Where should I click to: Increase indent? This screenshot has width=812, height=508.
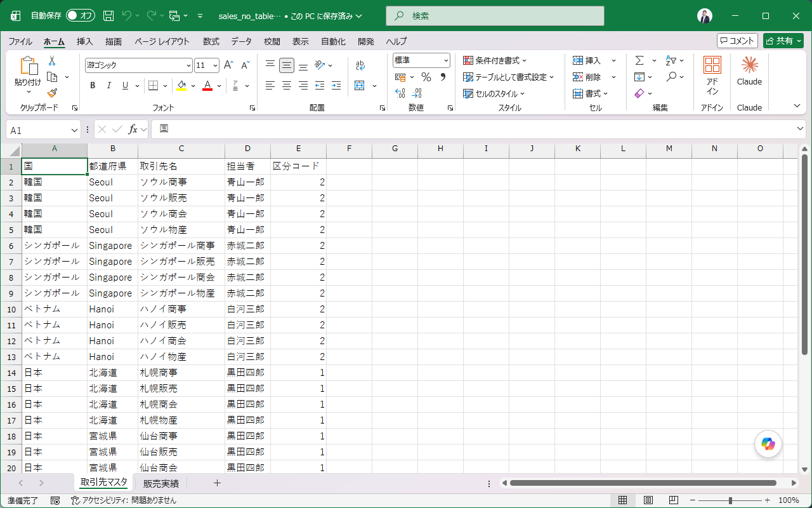(x=336, y=85)
